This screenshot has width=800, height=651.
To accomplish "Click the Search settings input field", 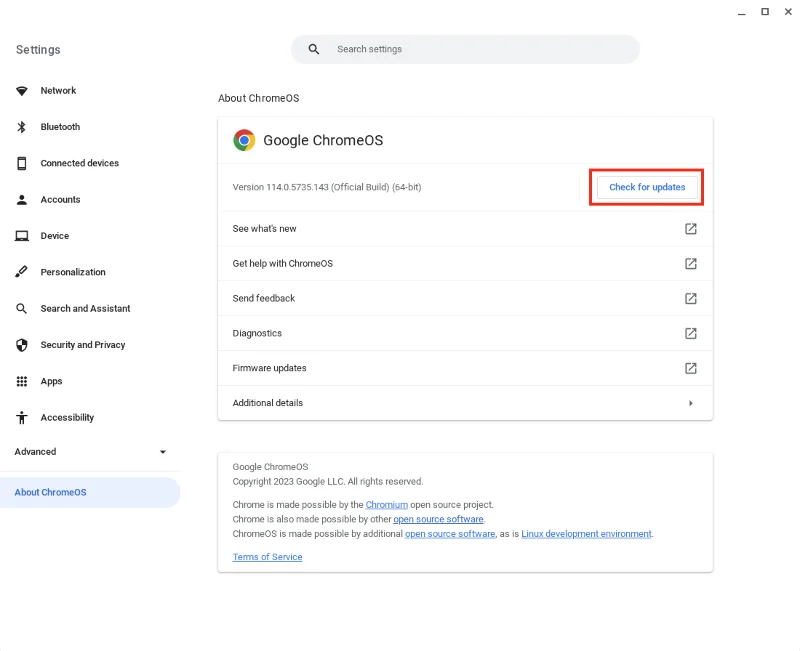I will 465,49.
